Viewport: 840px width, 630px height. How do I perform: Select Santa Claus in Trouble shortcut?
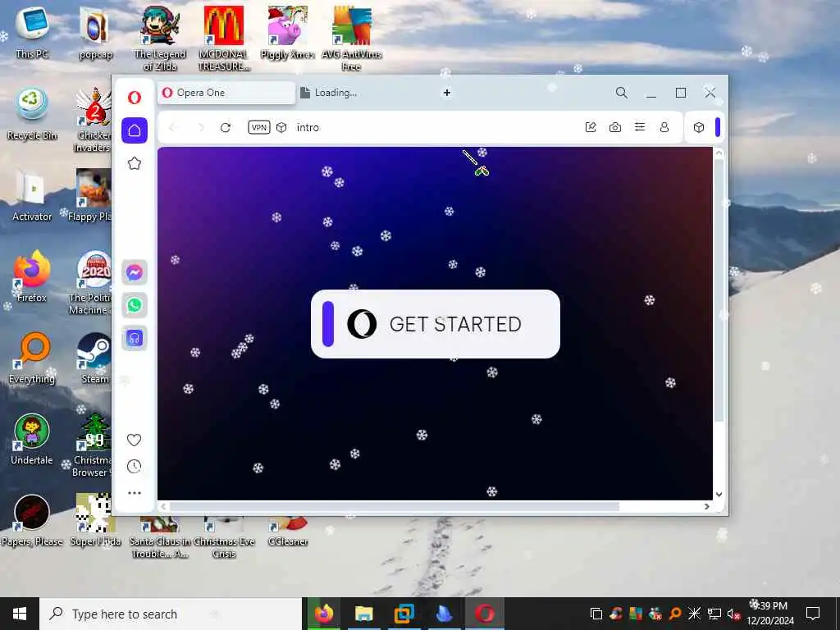coord(160,537)
